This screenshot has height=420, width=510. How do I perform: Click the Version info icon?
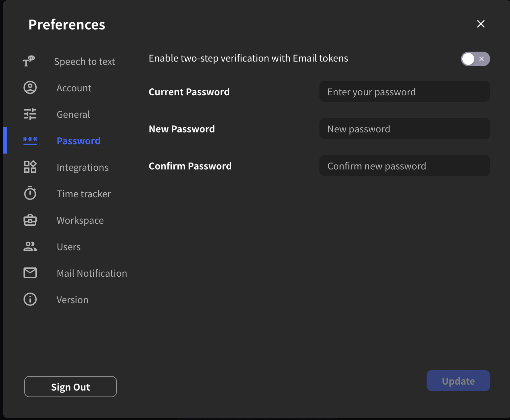coord(30,299)
